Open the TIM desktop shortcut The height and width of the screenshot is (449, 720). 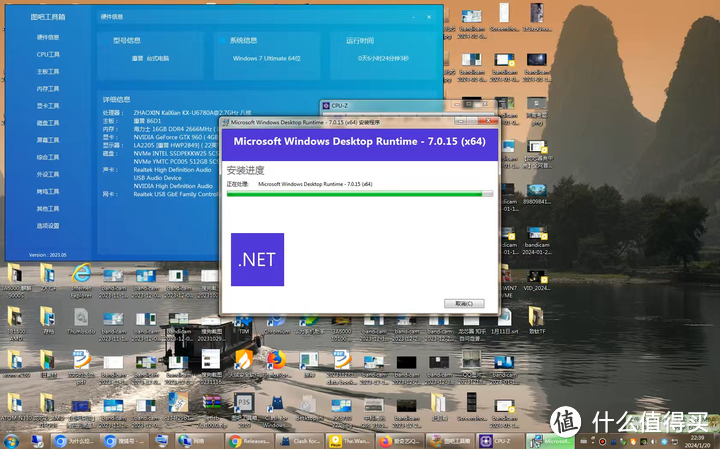(x=243, y=318)
